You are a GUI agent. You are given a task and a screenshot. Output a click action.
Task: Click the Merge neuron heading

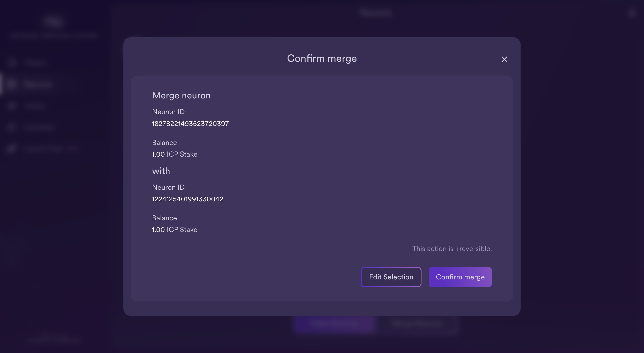[181, 95]
